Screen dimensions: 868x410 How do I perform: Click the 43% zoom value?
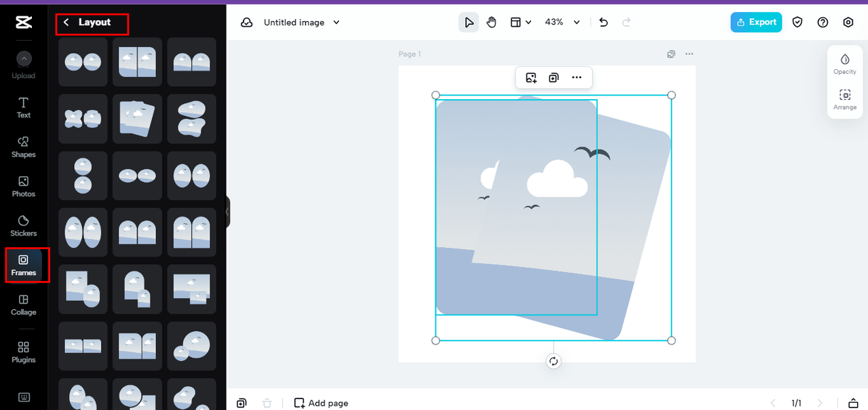click(554, 22)
